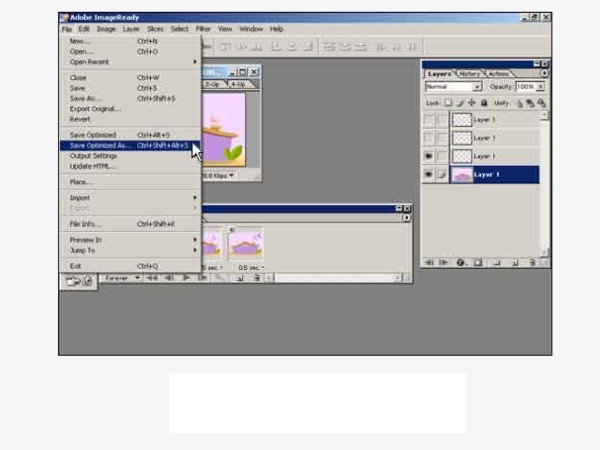
Task: Open Add layer style icon in Layers panel
Action: pyautogui.click(x=460, y=263)
